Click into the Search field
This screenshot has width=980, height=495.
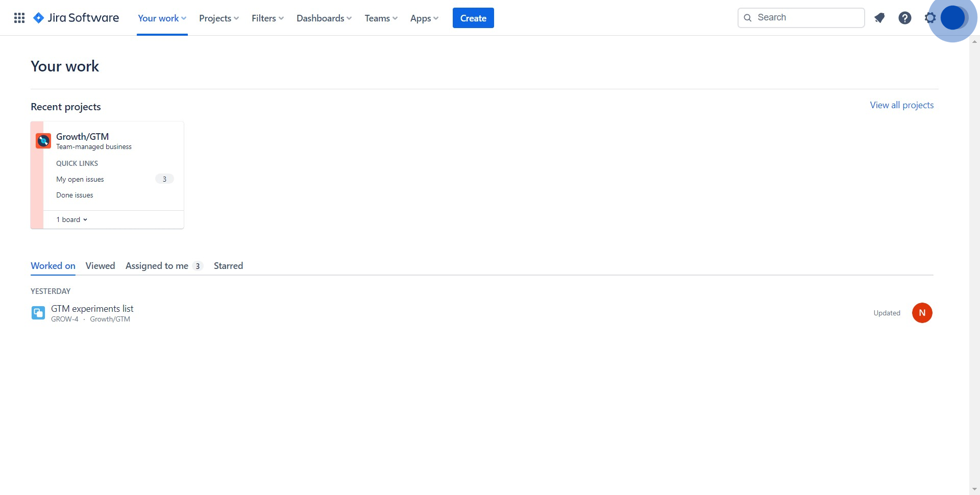(801, 18)
